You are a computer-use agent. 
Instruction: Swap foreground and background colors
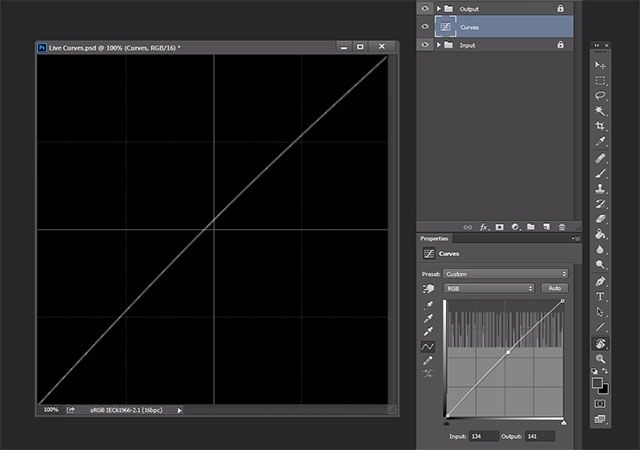pos(605,371)
